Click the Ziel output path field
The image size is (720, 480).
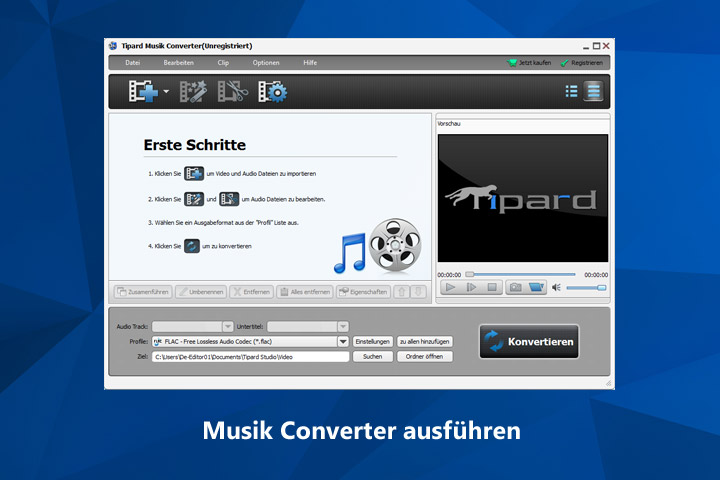[250, 357]
